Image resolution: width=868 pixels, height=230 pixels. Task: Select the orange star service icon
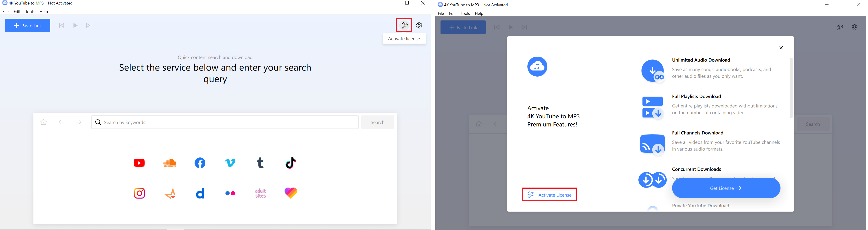coord(171,193)
